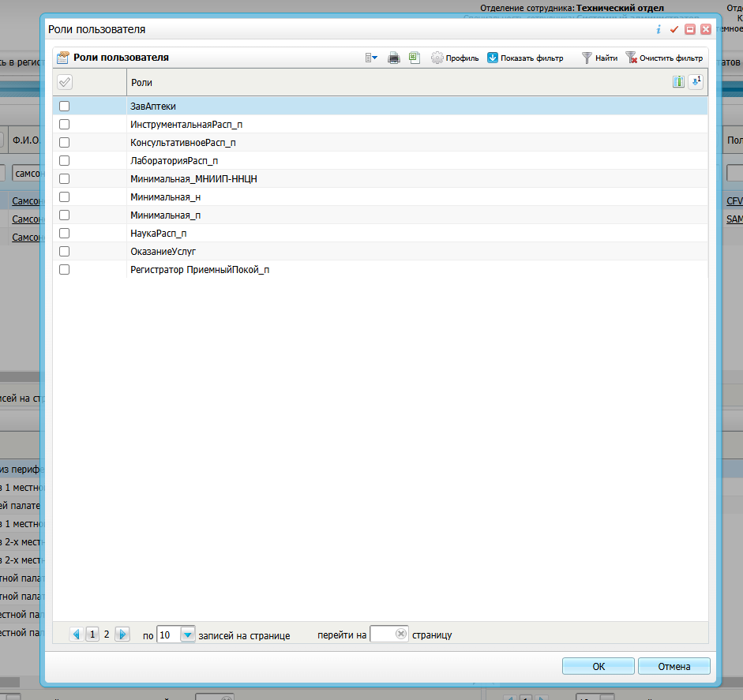Enable the ОказаниеУслуг role checkbox
743x700 pixels.
[65, 251]
